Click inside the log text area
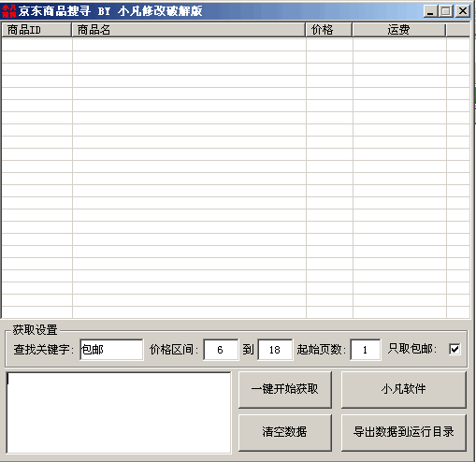Viewport: 476px width, 462px height. click(x=119, y=412)
